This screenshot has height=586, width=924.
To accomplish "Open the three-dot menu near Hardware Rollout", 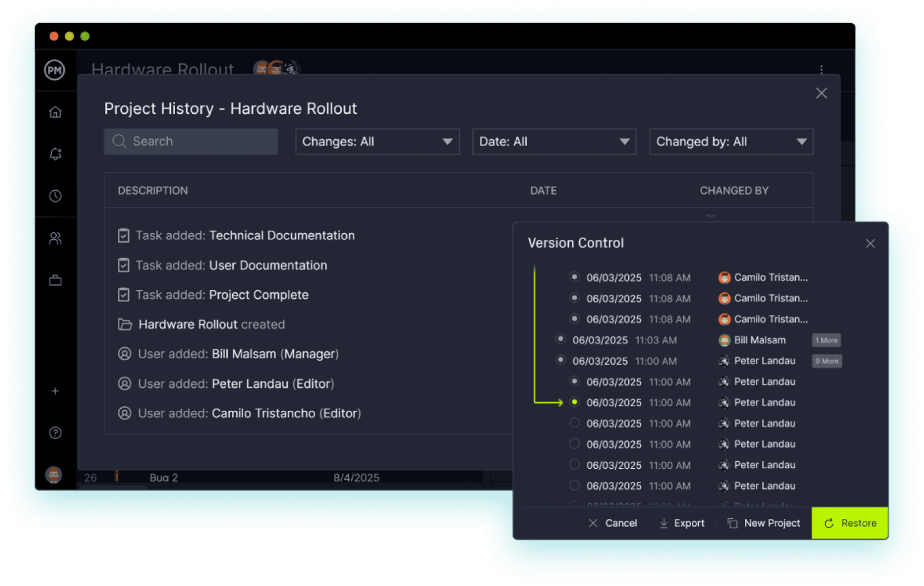I will point(822,69).
